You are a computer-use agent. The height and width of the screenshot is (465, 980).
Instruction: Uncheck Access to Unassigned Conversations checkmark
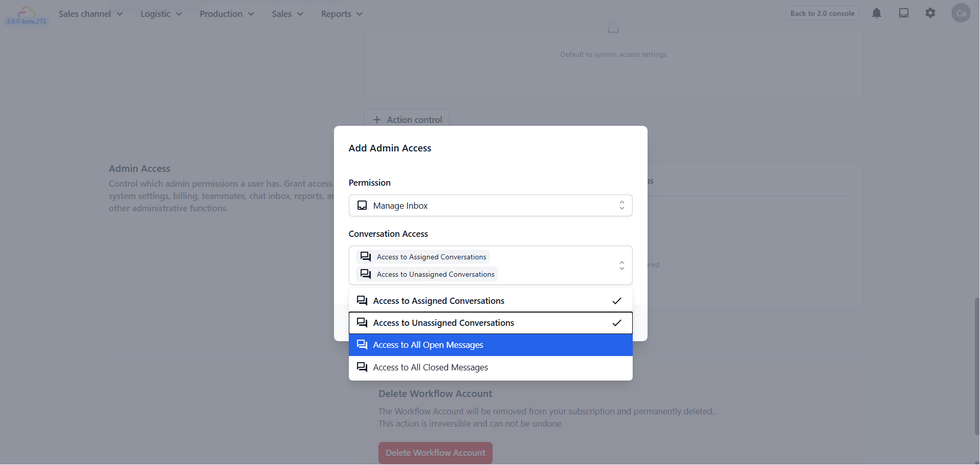617,323
